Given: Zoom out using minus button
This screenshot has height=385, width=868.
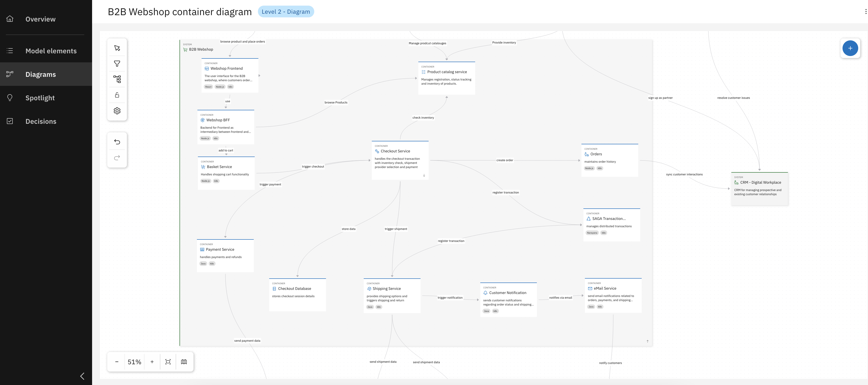Looking at the screenshot, I should (x=117, y=362).
